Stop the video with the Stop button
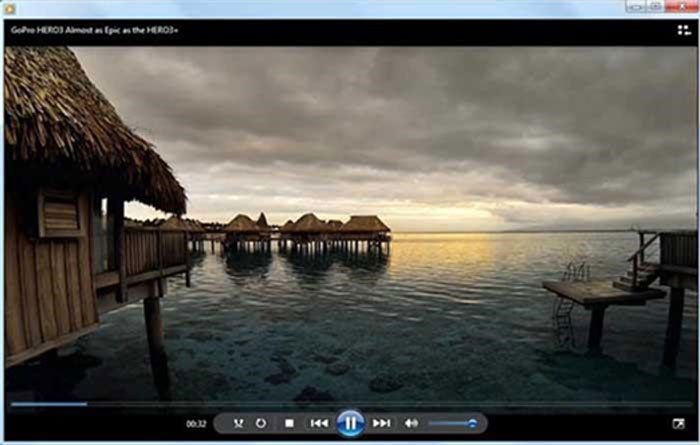Image resolution: width=700 pixels, height=445 pixels. pyautogui.click(x=289, y=423)
